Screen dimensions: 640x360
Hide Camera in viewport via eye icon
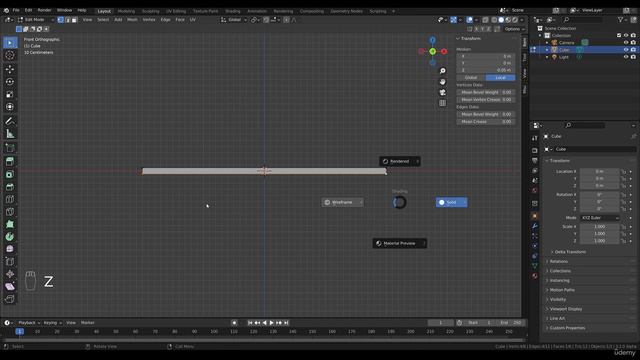626,42
